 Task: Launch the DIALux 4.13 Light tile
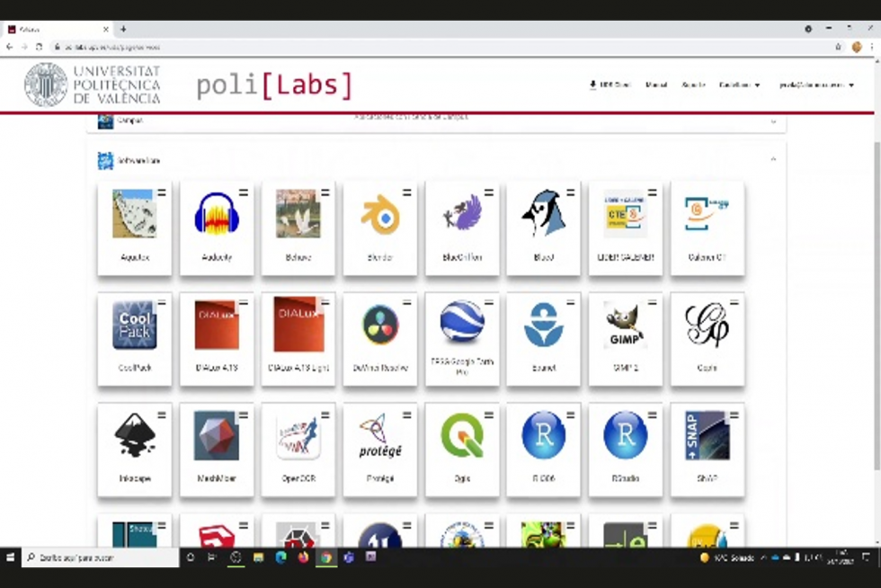coord(298,339)
